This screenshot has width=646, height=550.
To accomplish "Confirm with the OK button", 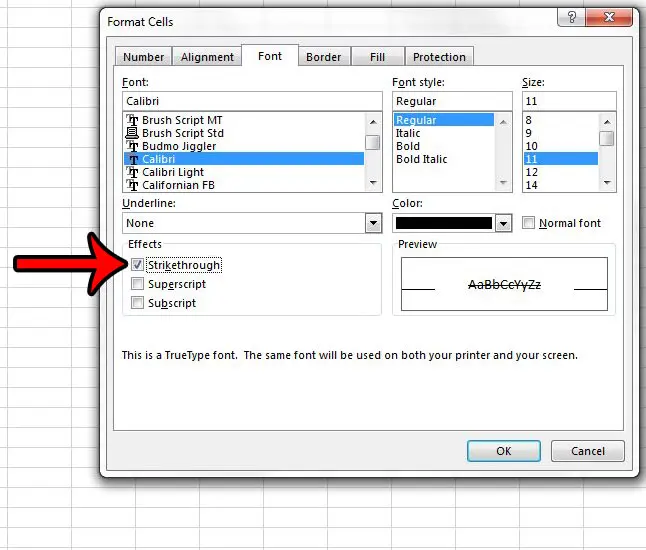I will [504, 451].
